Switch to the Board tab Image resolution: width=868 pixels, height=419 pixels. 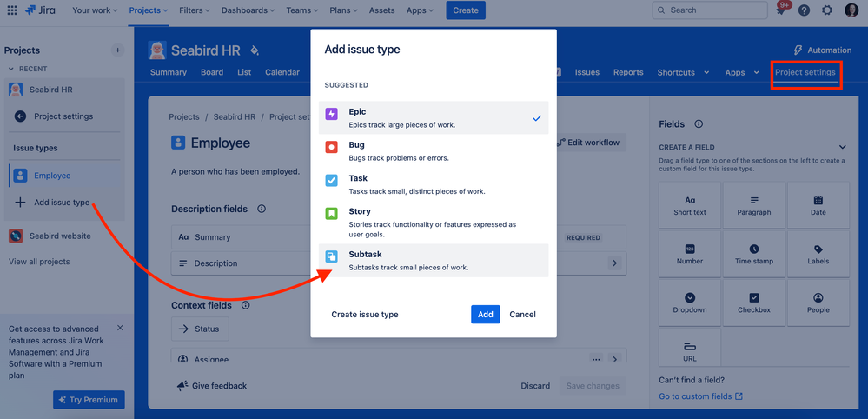[x=212, y=72]
